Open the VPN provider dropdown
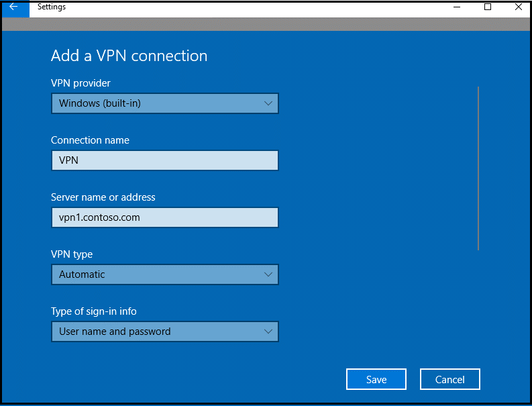 tap(165, 103)
